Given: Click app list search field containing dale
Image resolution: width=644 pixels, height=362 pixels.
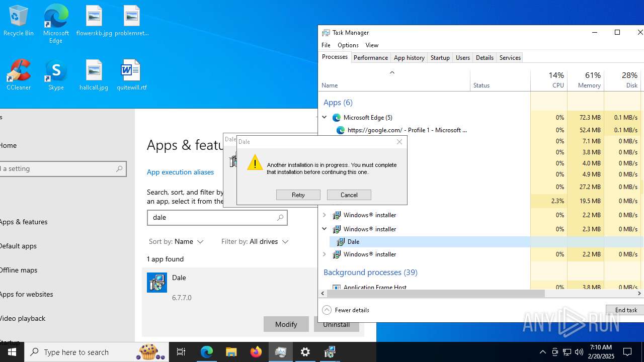Looking at the screenshot, I should click(x=217, y=218).
